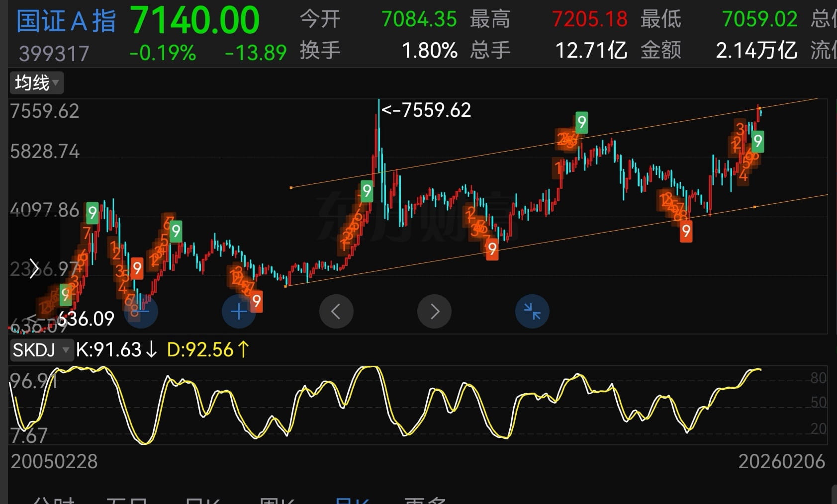This screenshot has height=504, width=837.
Task: Select the highlighted 月K tab
Action: pos(352,500)
